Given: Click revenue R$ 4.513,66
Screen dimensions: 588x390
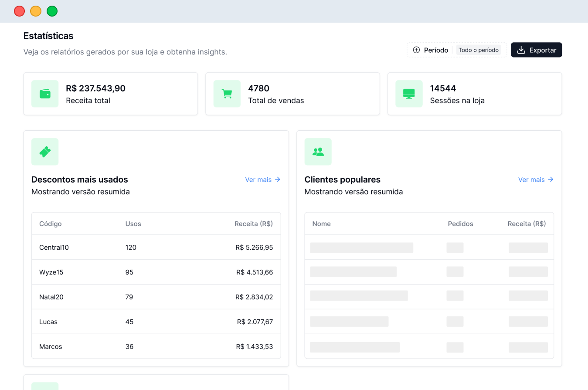Looking at the screenshot, I should pos(255,272).
